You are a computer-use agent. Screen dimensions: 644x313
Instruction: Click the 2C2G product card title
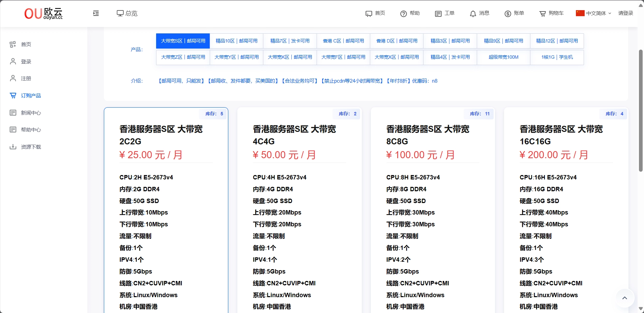click(x=161, y=135)
